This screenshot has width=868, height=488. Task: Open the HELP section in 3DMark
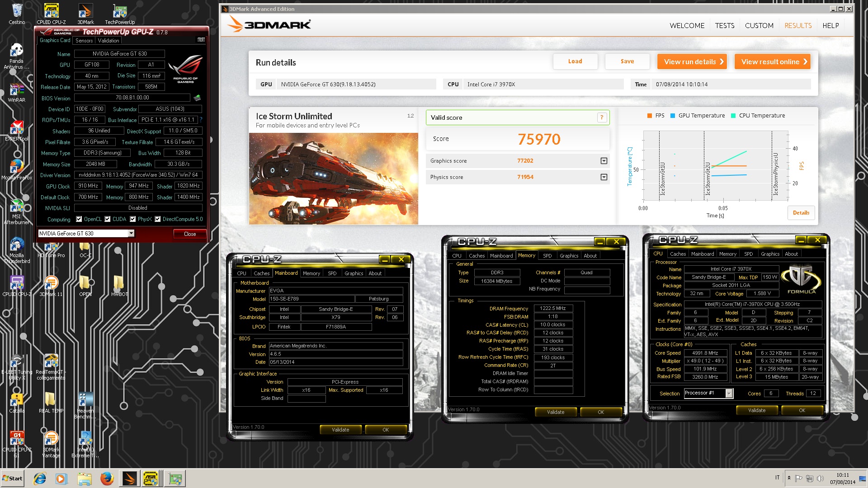coord(830,26)
